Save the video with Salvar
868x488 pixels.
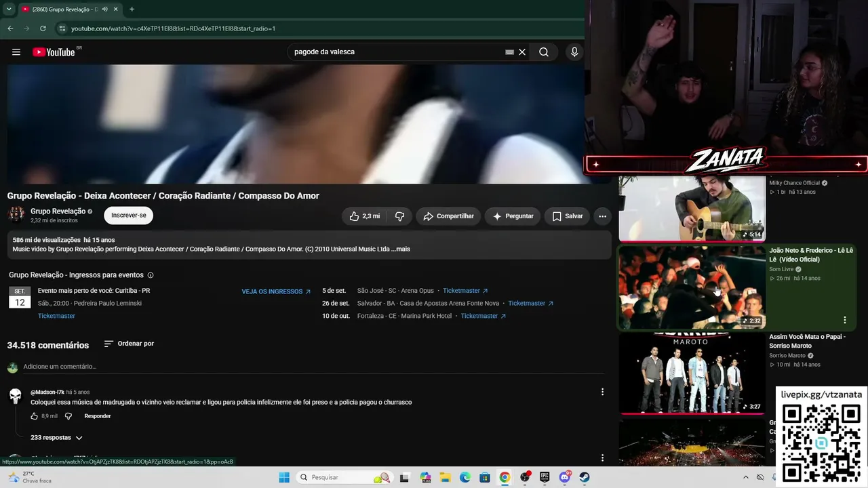coord(567,216)
